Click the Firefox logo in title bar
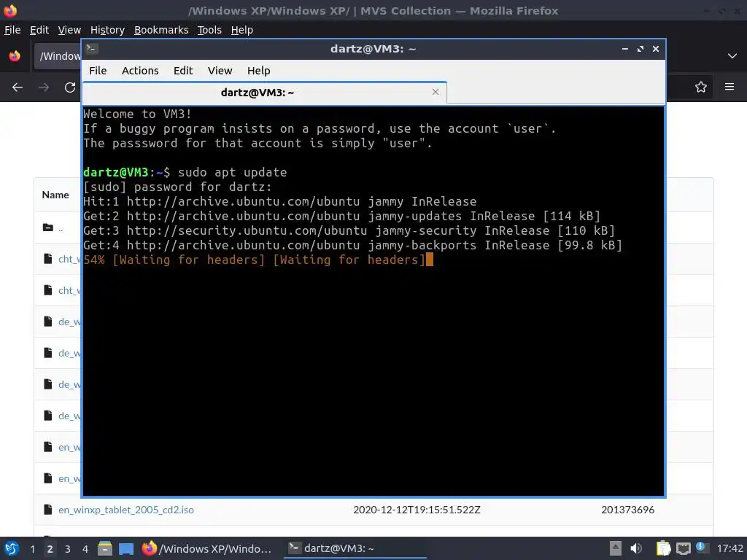This screenshot has width=747, height=560. point(10,10)
